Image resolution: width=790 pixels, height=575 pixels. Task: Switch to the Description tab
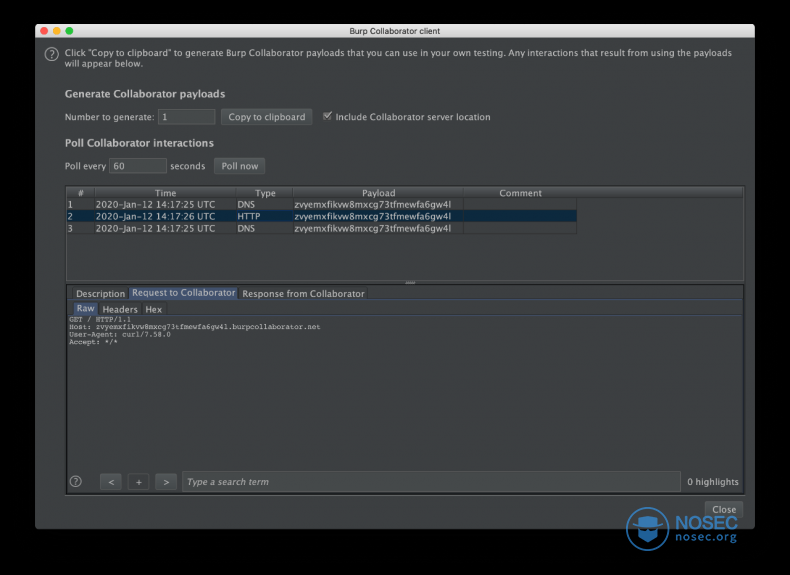100,293
